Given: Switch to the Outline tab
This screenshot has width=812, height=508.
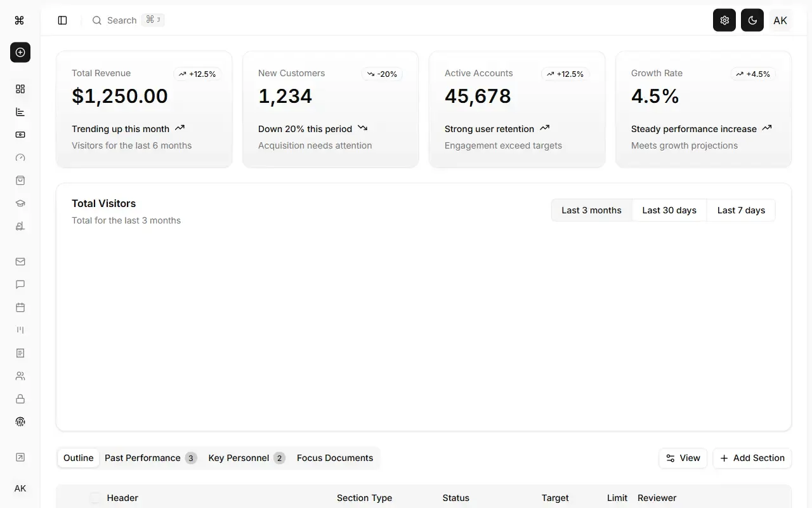Looking at the screenshot, I should (79, 458).
